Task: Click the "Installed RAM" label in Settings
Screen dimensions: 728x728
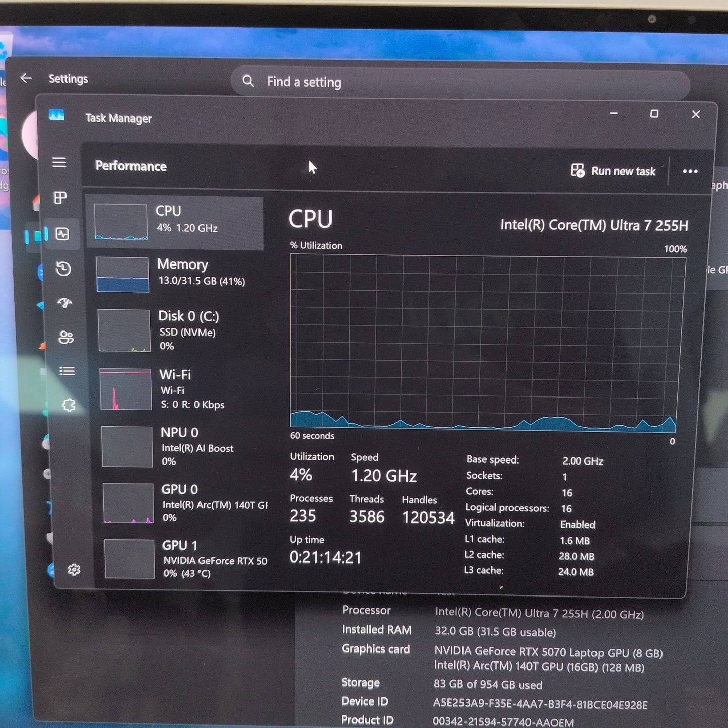Action: point(376,630)
